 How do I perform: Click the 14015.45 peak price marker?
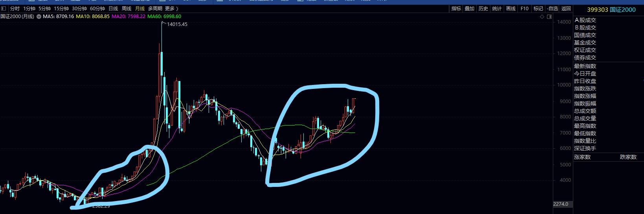[177, 24]
